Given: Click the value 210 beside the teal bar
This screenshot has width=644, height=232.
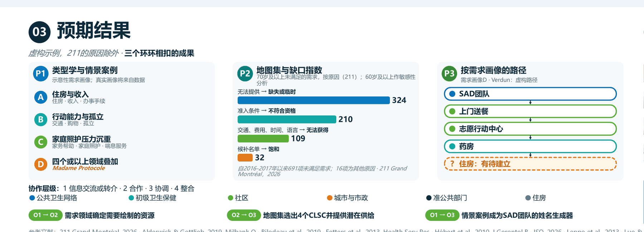Looking at the screenshot, I should click(346, 119).
